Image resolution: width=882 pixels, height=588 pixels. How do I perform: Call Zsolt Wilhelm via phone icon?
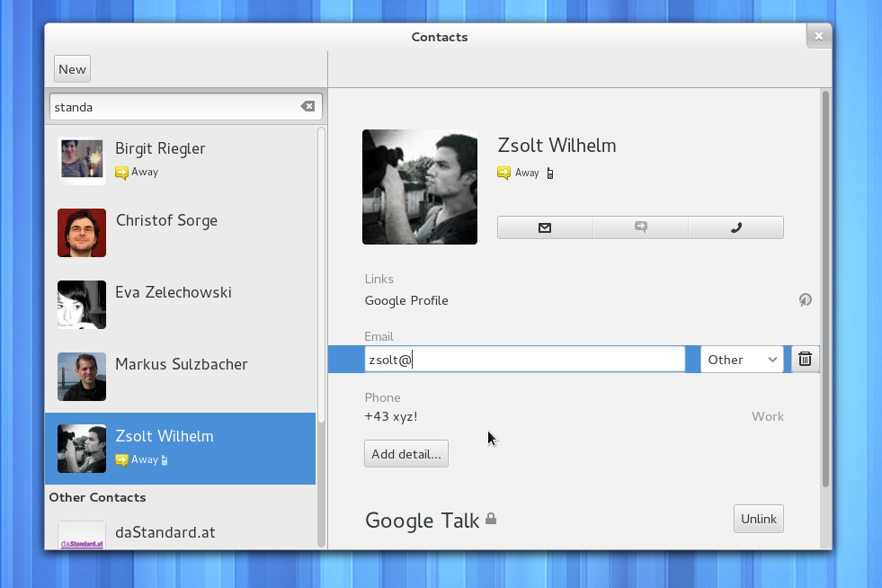coord(735,227)
